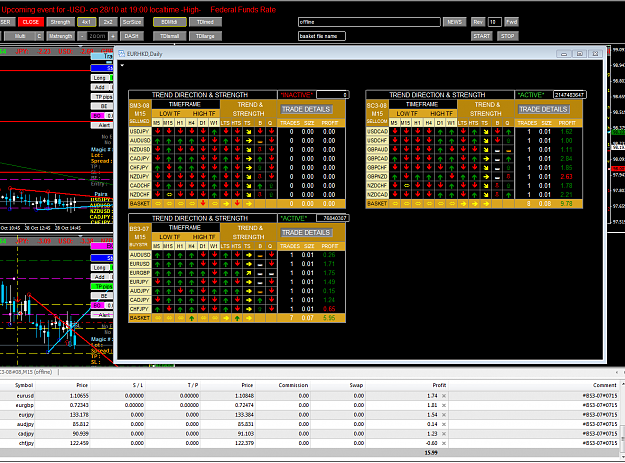Click the offline text field

click(369, 22)
